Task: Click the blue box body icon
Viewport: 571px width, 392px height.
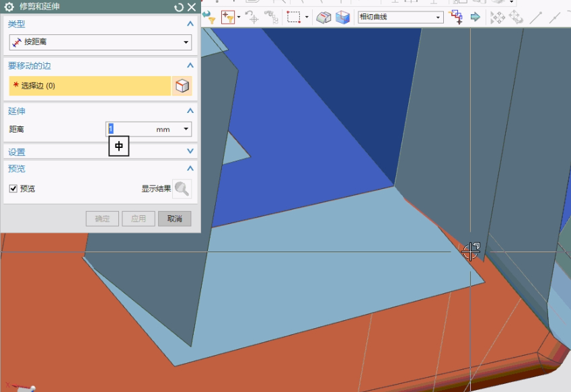Action: 342,17
